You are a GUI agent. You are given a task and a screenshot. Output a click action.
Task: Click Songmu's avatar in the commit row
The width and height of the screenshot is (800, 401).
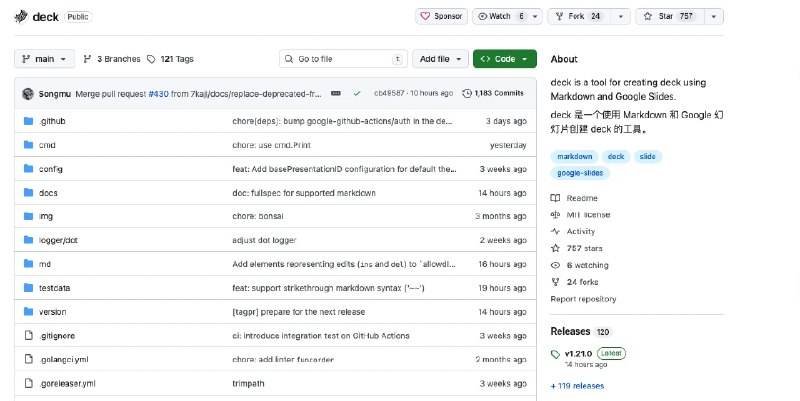tap(28, 94)
